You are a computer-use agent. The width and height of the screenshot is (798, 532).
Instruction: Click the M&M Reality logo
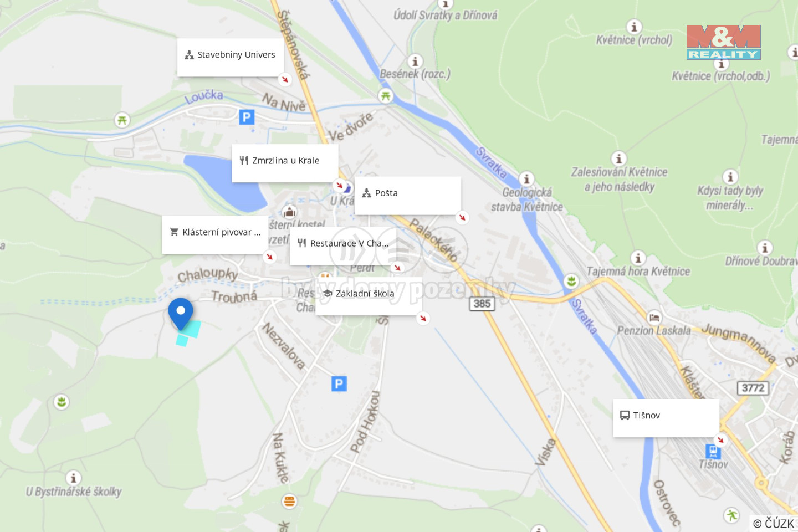pos(724,42)
